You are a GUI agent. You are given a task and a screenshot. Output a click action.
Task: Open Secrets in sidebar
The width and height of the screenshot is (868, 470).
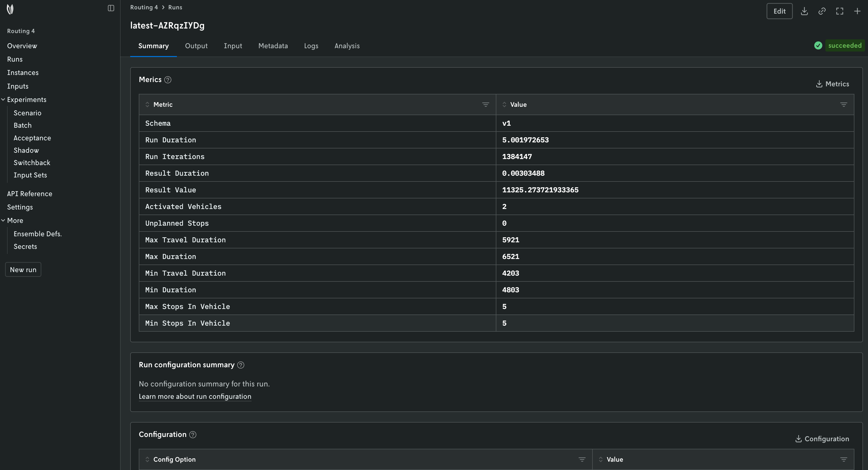tap(25, 246)
